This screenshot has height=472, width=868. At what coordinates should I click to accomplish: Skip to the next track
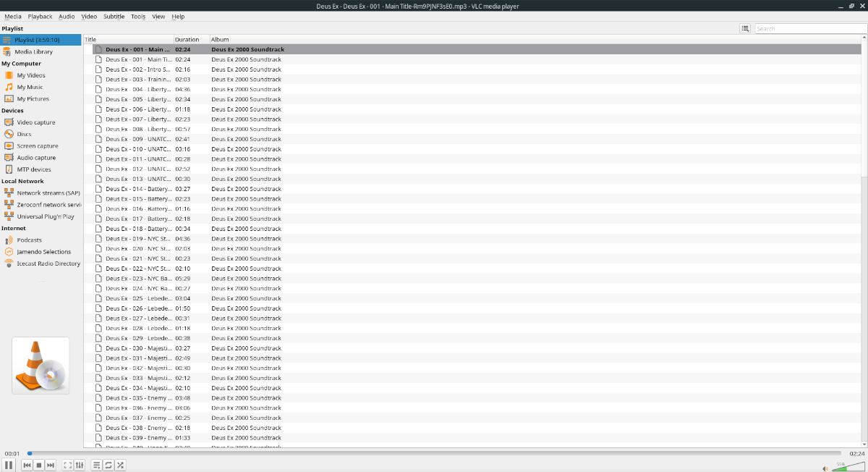pyautogui.click(x=49, y=465)
